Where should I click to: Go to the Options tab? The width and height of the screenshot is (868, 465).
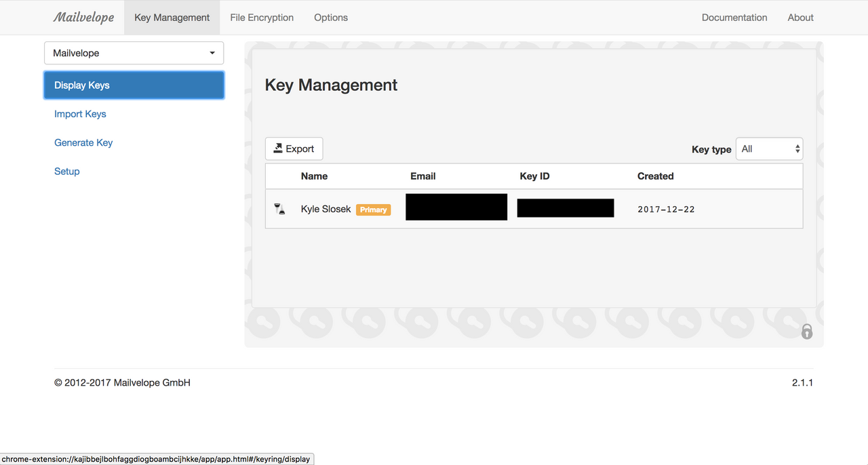(331, 18)
